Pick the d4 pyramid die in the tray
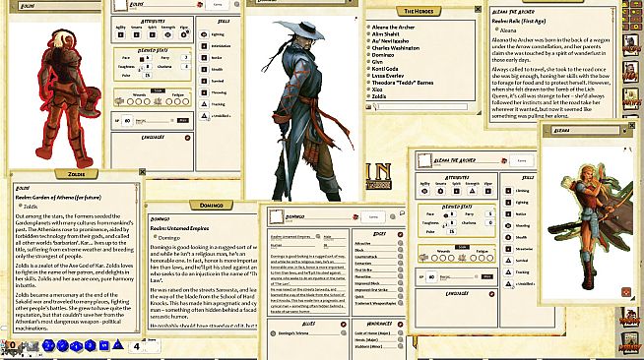Screen dimensions: 644x360 pyautogui.click(x=118, y=345)
